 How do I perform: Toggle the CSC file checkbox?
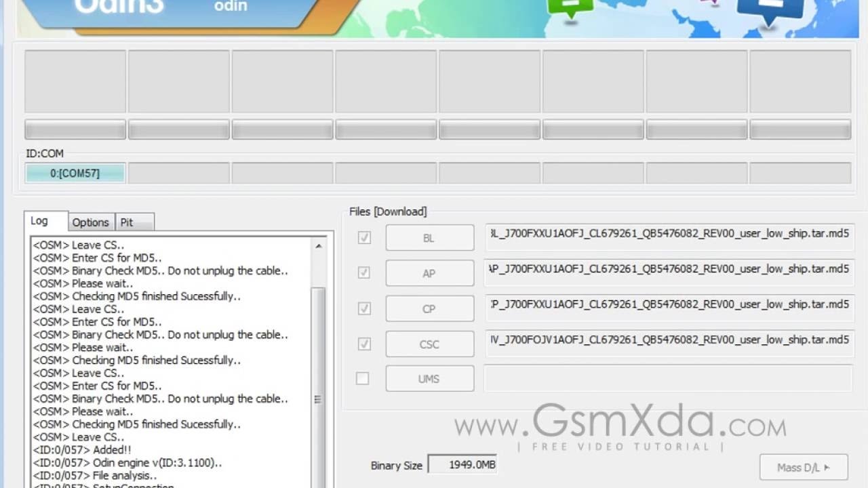(364, 344)
